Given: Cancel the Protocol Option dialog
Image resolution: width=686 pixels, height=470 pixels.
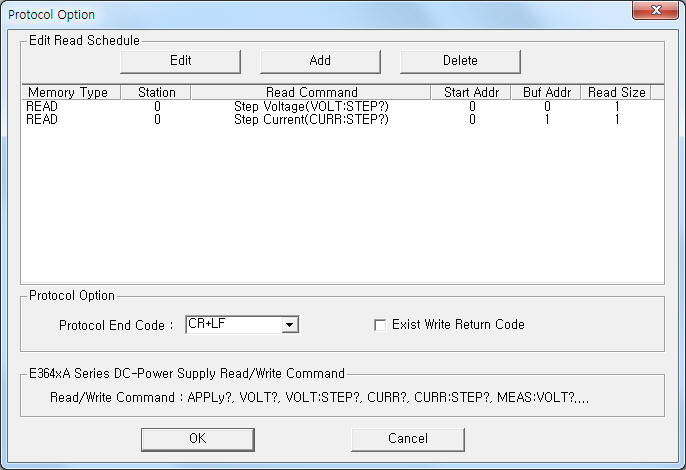Looking at the screenshot, I should (x=407, y=439).
